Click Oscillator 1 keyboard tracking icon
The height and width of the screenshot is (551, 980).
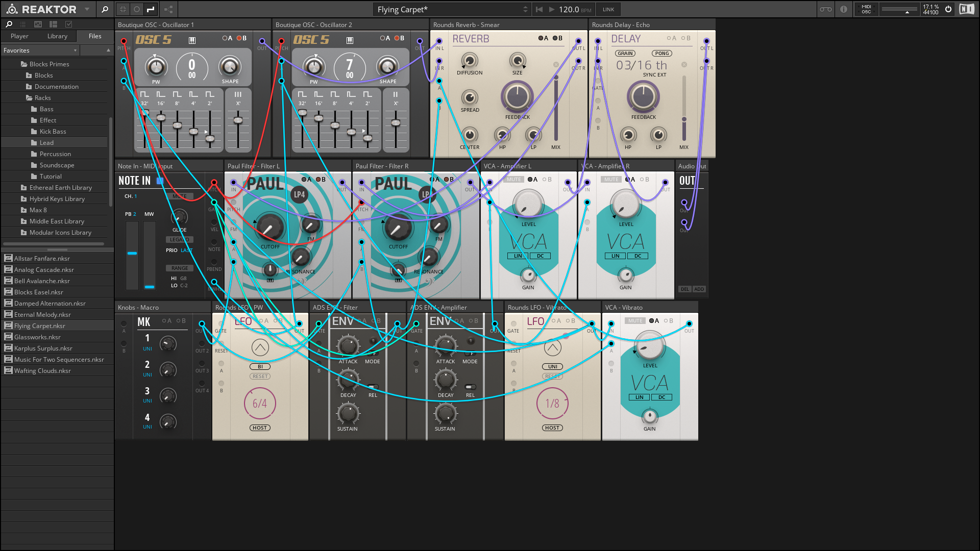(x=192, y=40)
